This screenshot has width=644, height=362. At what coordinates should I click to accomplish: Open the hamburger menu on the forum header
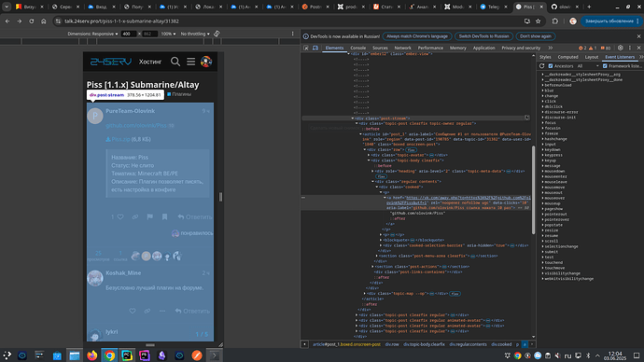(x=191, y=62)
